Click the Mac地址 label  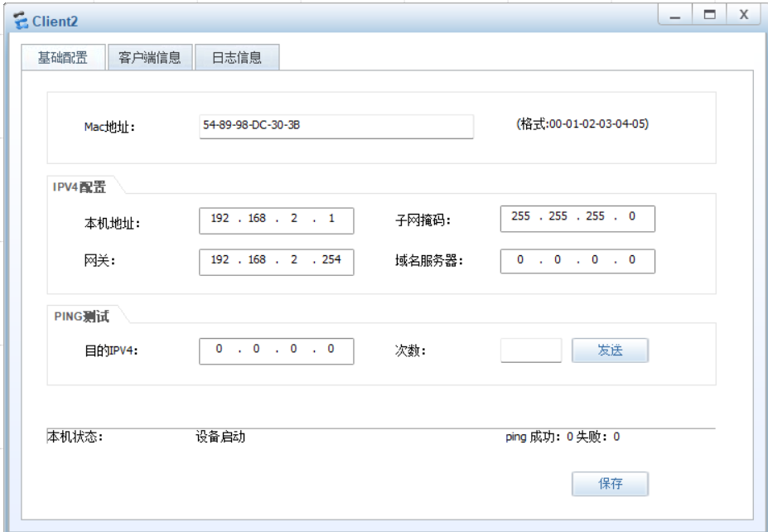109,127
